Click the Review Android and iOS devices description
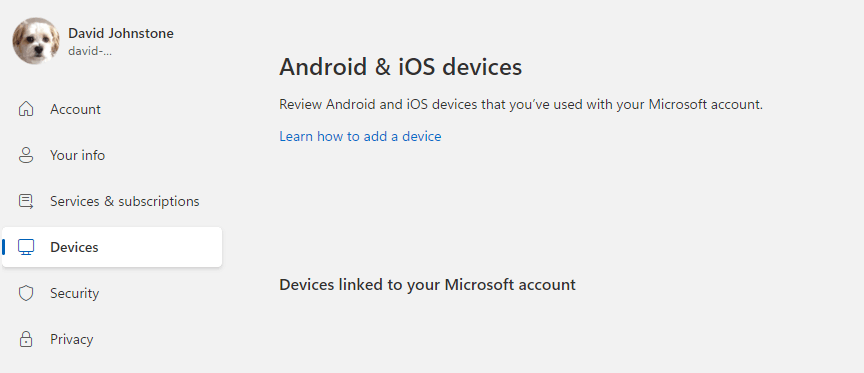 [x=521, y=105]
